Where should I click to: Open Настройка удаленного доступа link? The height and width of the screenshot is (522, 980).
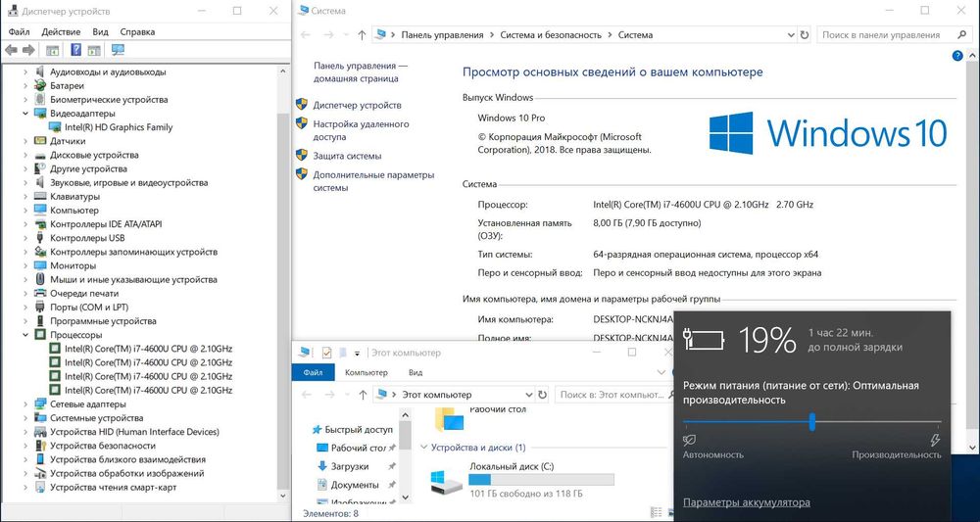[x=362, y=130]
